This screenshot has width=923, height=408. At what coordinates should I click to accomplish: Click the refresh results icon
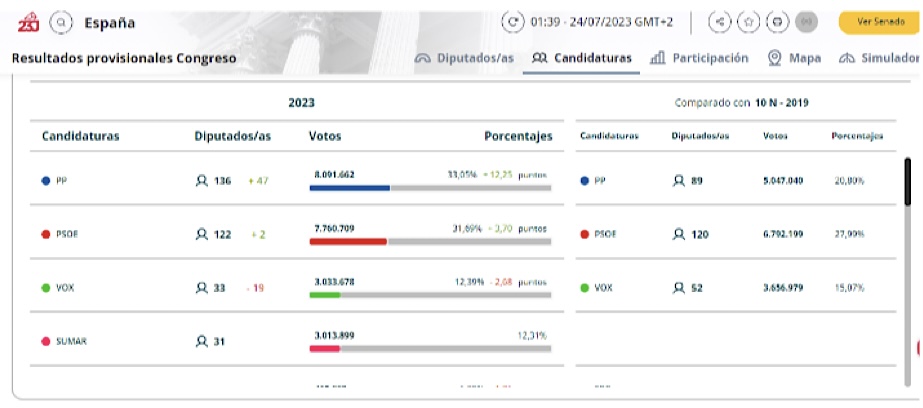(x=516, y=22)
